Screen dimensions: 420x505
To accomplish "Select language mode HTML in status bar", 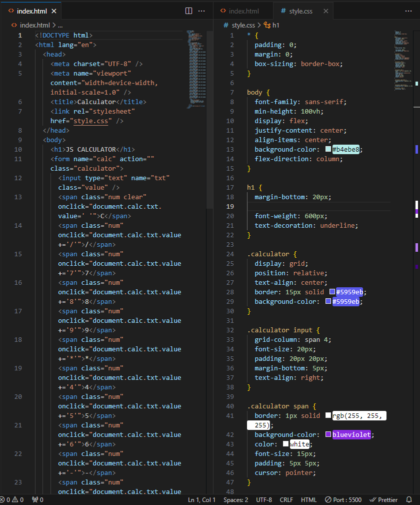I will 308,499.
